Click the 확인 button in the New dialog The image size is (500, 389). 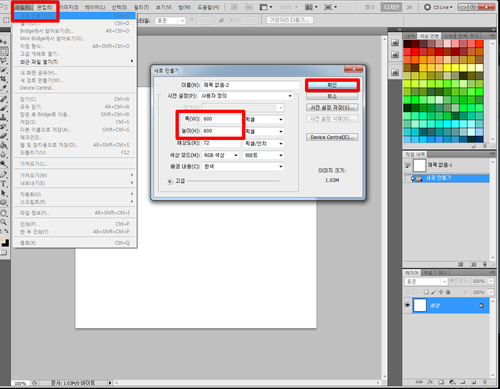332,85
